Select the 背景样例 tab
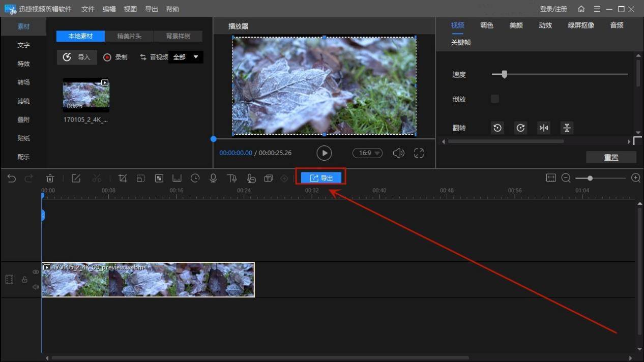The height and width of the screenshot is (362, 644). [x=178, y=36]
